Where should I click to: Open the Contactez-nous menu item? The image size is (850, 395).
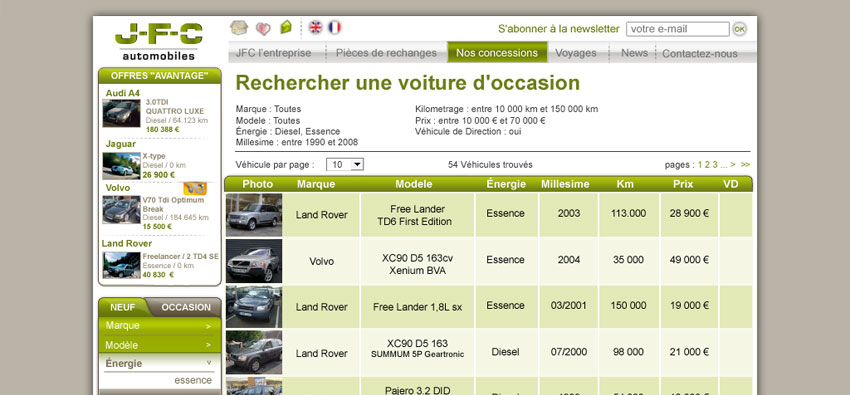(x=699, y=54)
